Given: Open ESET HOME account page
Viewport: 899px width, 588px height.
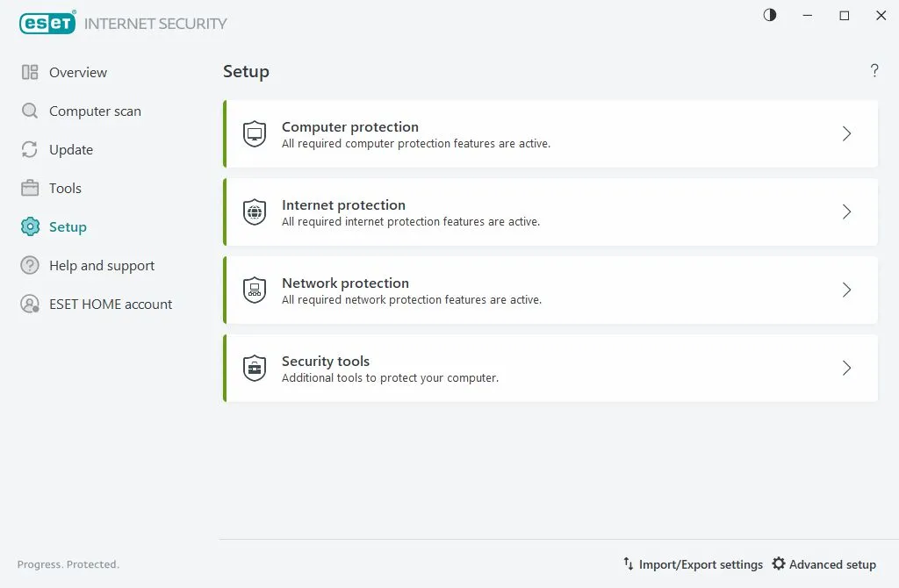Looking at the screenshot, I should tap(111, 305).
